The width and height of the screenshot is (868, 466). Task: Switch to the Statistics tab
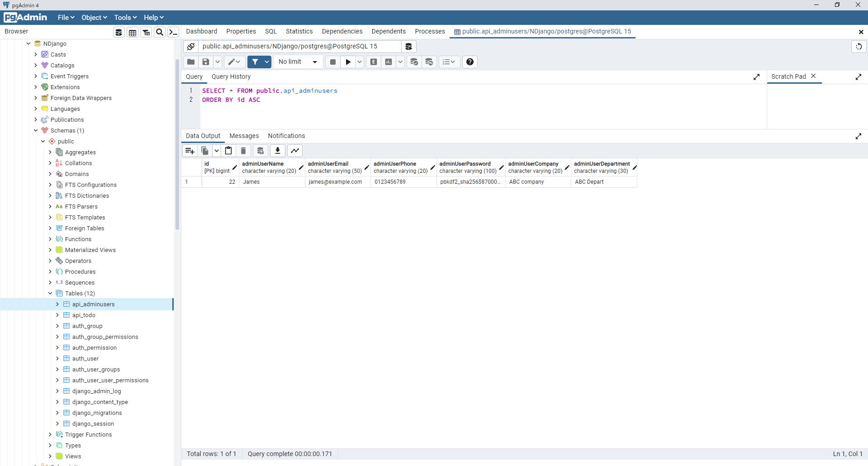[299, 32]
